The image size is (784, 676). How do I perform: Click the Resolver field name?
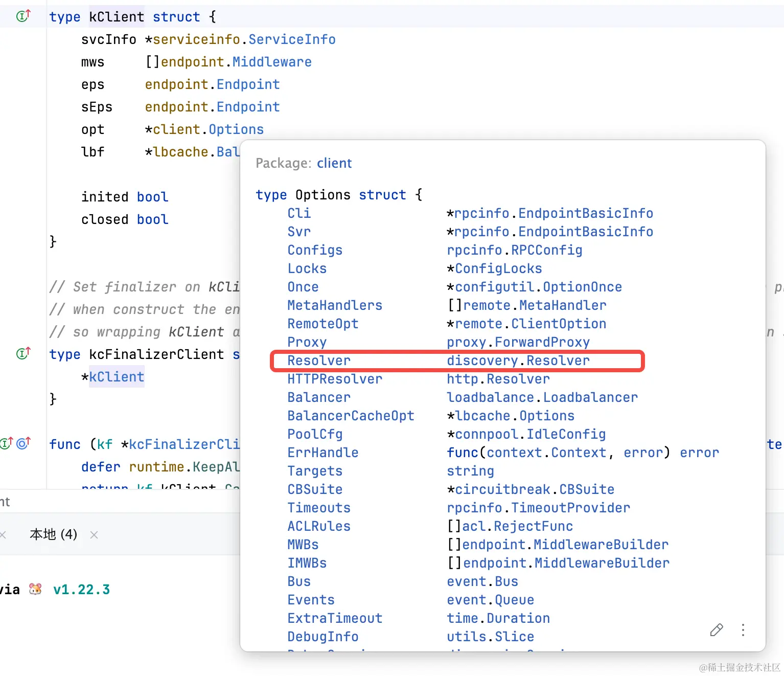pyautogui.click(x=319, y=360)
